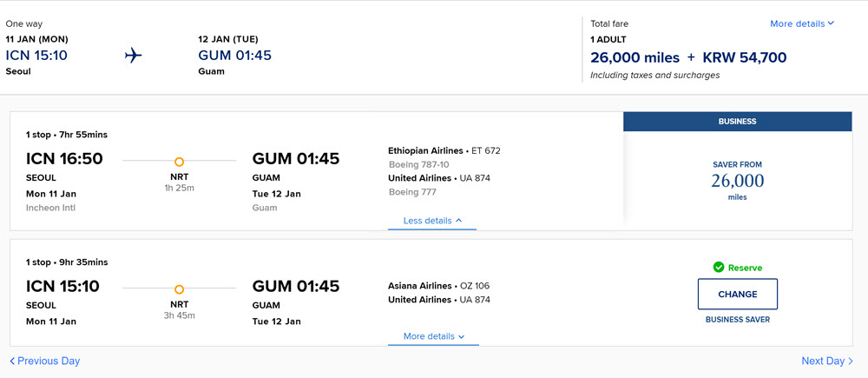Click the NRT stopover circle on second flight
The width and height of the screenshot is (868, 378).
coord(179,289)
